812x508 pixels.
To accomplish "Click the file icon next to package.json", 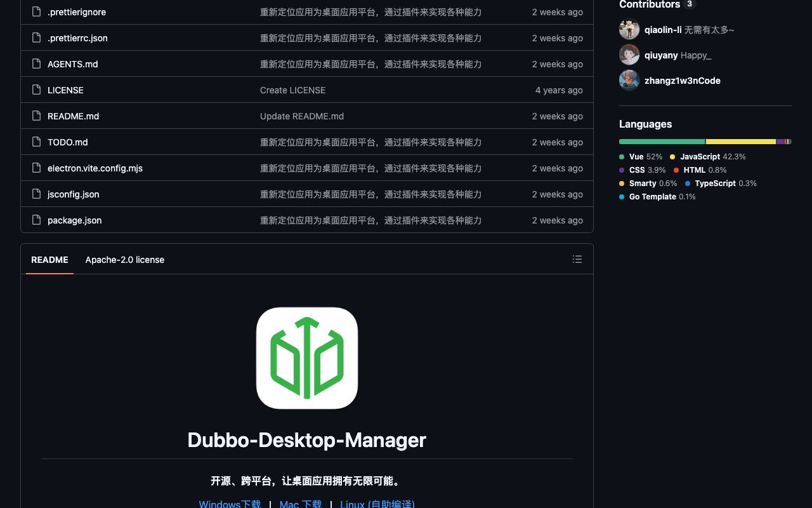I will [x=36, y=220].
